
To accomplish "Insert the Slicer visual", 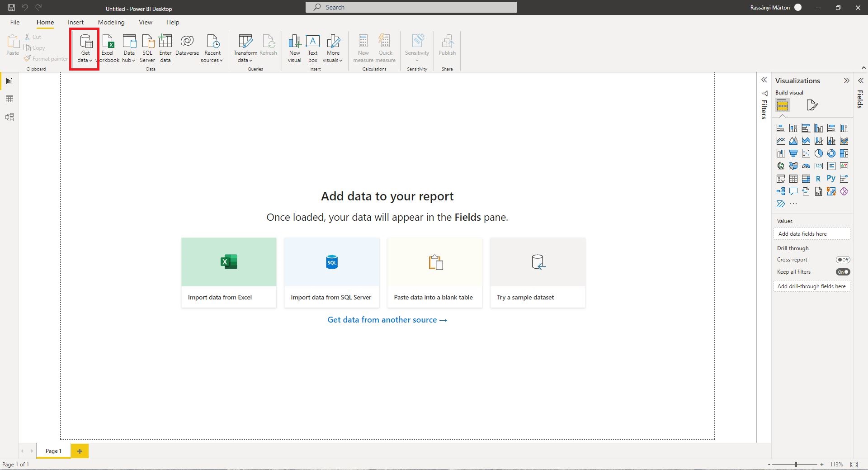I will 781,179.
